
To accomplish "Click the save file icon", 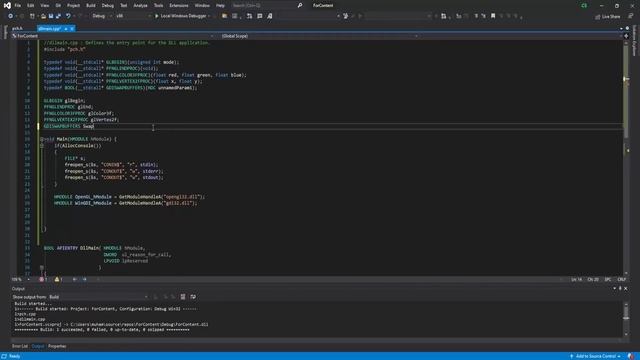I will pos(51,16).
